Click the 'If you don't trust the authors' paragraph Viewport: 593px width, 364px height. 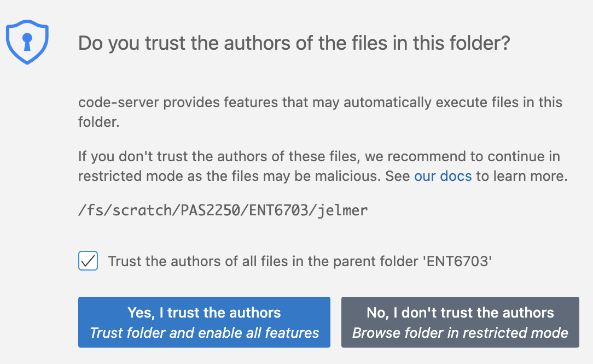(x=323, y=166)
